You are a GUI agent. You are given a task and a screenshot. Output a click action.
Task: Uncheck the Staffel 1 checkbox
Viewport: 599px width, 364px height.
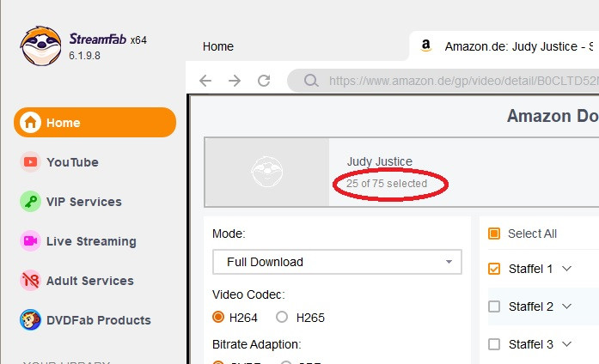[x=494, y=269]
